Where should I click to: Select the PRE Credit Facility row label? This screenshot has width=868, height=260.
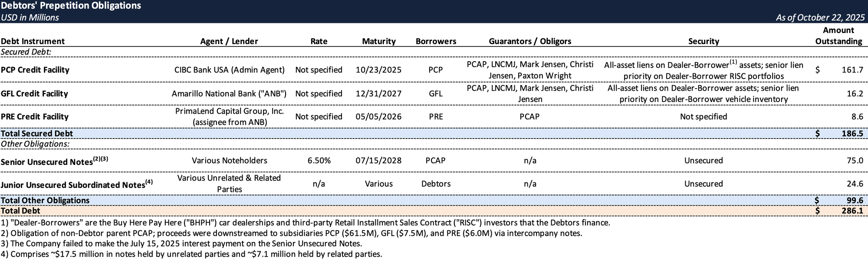[x=35, y=116]
